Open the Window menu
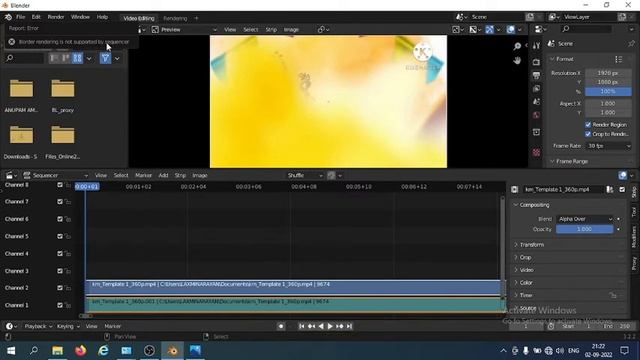This screenshot has width=640, height=360. point(80,17)
